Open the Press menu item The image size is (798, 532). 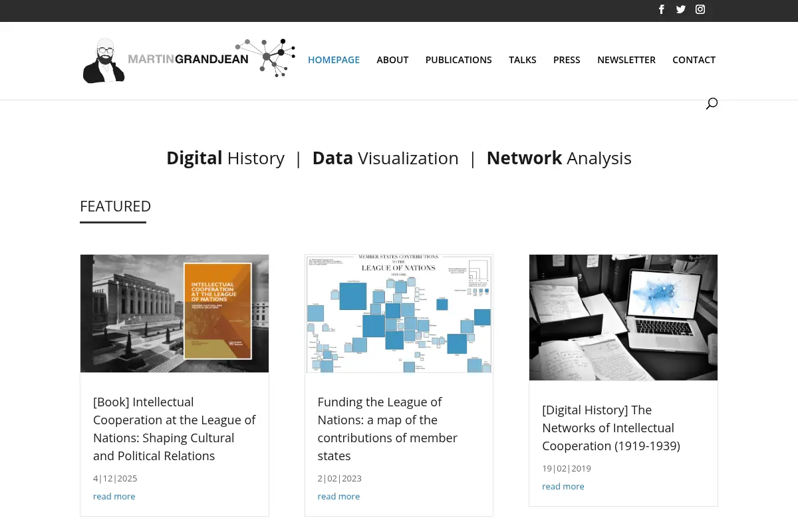tap(567, 60)
